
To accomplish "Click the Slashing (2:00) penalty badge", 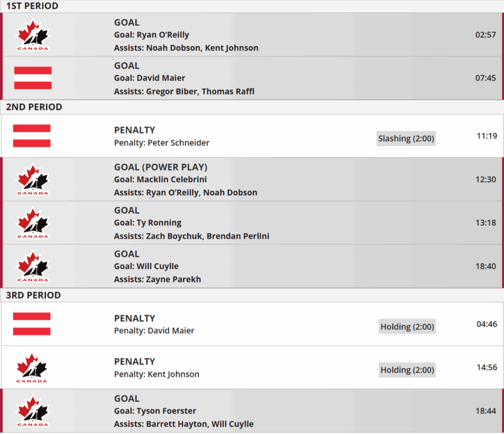I will (406, 138).
